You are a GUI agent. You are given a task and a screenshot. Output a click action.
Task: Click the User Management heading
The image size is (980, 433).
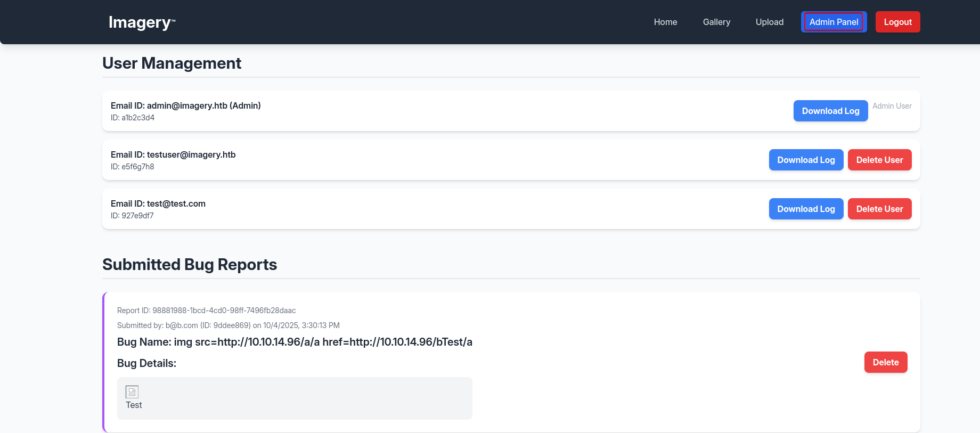pyautogui.click(x=171, y=63)
